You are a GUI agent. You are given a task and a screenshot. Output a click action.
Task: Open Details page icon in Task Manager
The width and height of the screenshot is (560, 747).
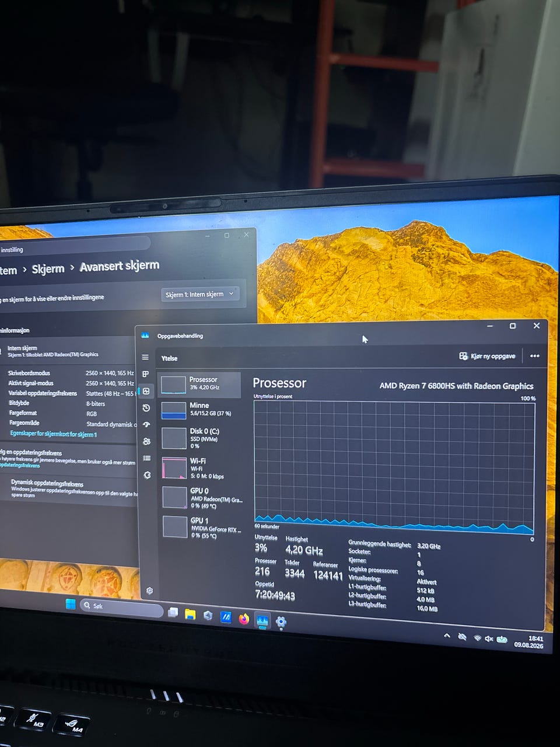click(x=147, y=458)
